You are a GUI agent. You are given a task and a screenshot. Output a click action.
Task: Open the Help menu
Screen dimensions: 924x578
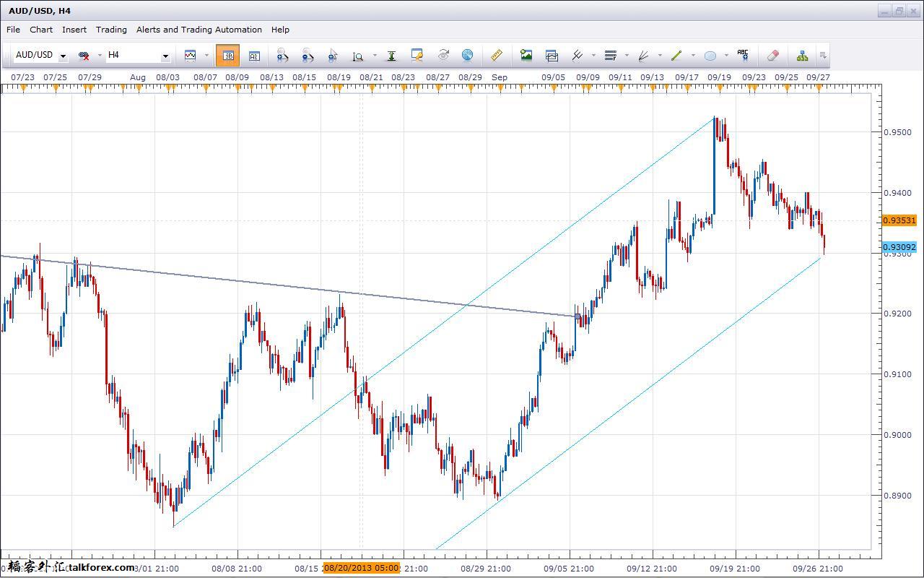pos(280,30)
